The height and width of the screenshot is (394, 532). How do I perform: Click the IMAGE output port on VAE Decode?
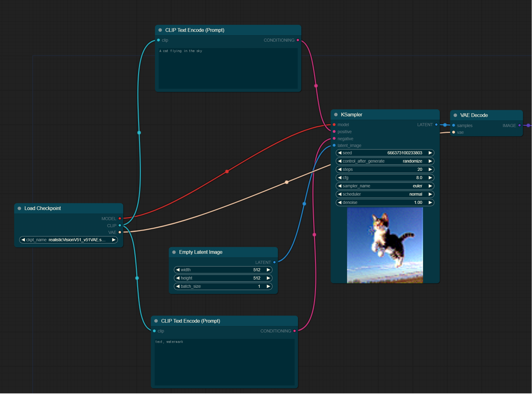tap(519, 125)
